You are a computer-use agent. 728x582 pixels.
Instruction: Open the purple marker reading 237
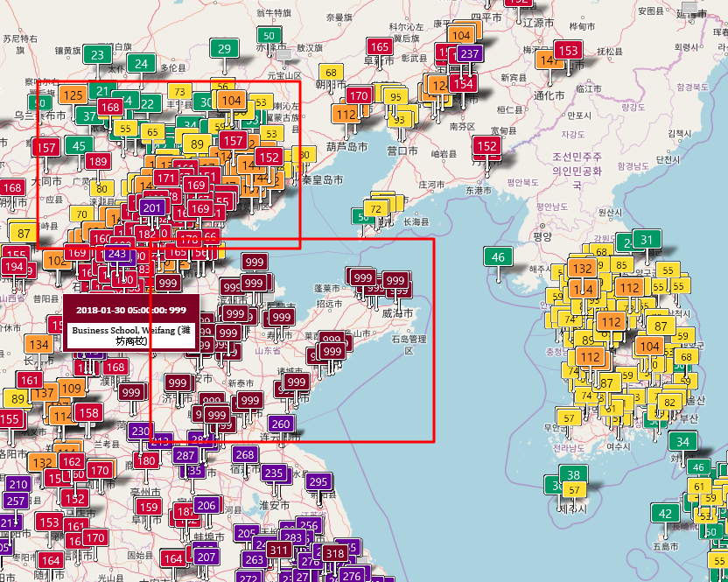pyautogui.click(x=470, y=54)
